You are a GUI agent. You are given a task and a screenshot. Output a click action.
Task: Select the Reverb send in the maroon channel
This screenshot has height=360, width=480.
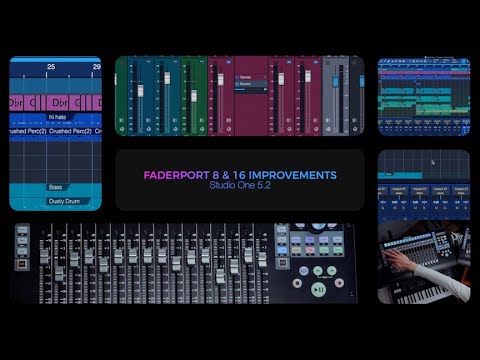pyautogui.click(x=251, y=84)
